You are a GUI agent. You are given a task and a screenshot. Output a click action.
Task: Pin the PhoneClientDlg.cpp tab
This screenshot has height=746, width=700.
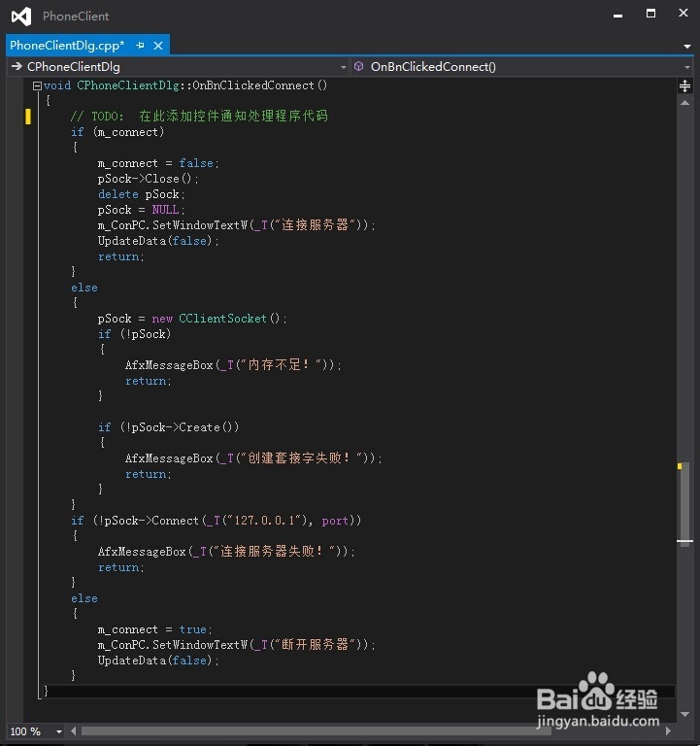pyautogui.click(x=140, y=46)
